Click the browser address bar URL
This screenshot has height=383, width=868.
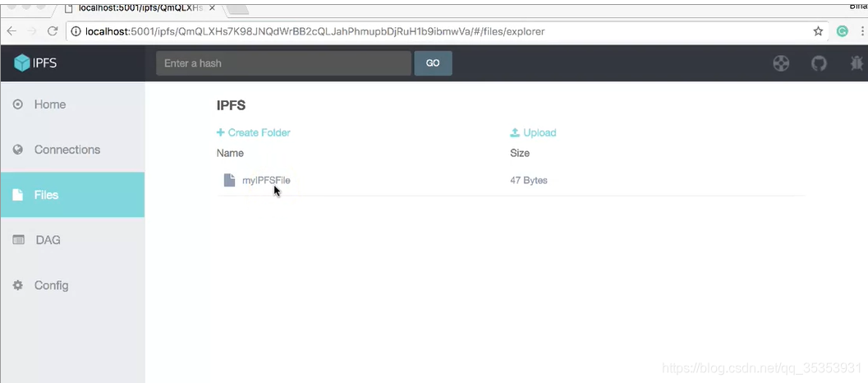(x=315, y=31)
